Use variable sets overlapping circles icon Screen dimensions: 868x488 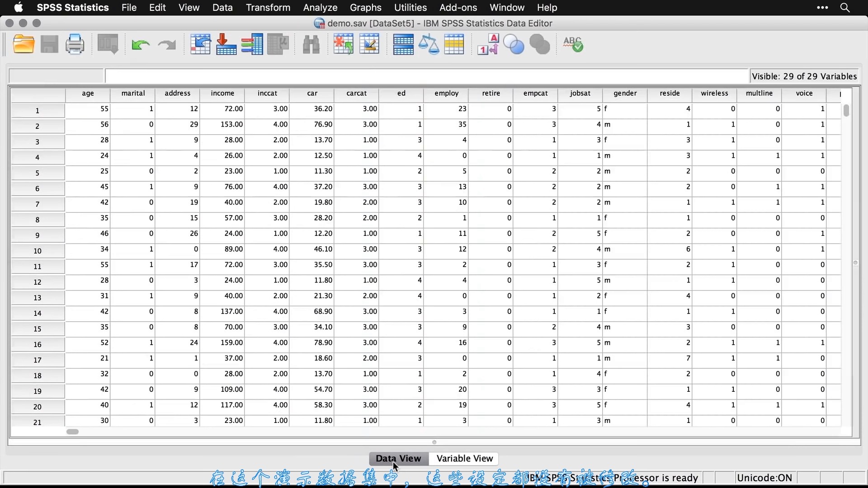coord(514,45)
